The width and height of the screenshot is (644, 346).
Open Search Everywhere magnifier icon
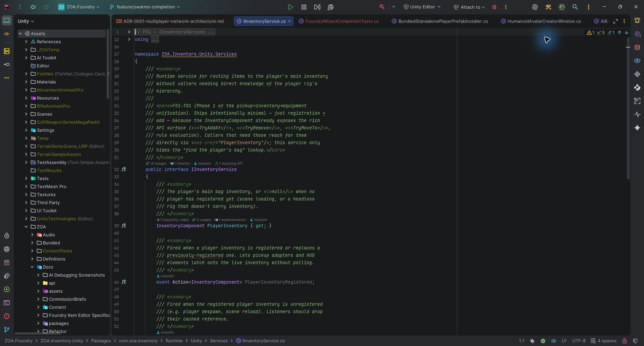pos(575,7)
